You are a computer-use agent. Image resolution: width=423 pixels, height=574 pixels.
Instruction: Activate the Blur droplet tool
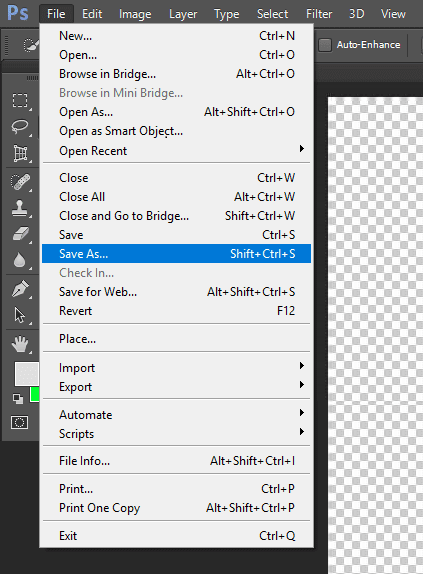coord(19,260)
